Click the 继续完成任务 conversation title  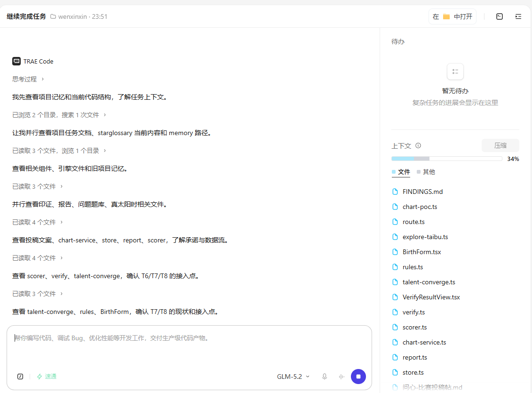click(x=26, y=16)
